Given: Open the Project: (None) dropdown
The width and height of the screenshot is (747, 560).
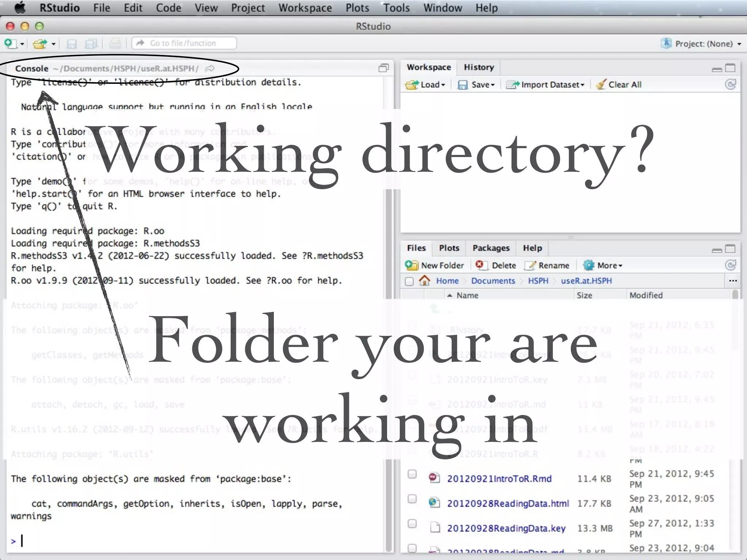Looking at the screenshot, I should click(x=701, y=44).
